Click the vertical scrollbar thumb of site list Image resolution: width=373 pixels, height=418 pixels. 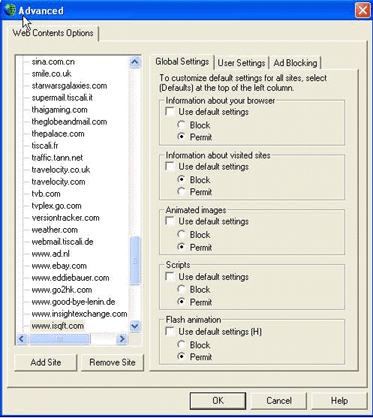(x=135, y=261)
